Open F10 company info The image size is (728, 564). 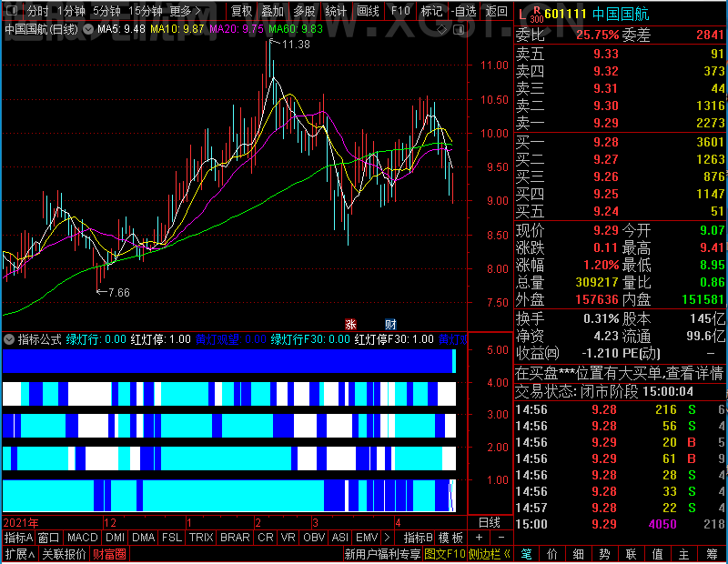400,11
